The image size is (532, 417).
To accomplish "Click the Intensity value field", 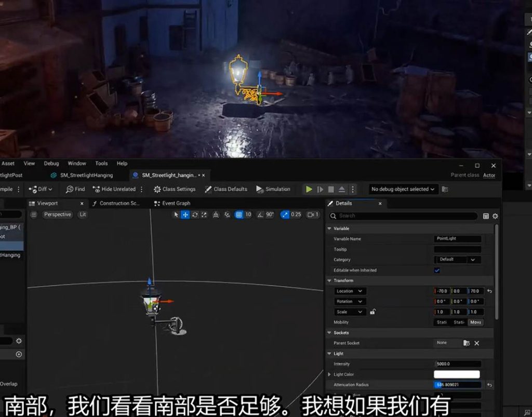I will [457, 364].
